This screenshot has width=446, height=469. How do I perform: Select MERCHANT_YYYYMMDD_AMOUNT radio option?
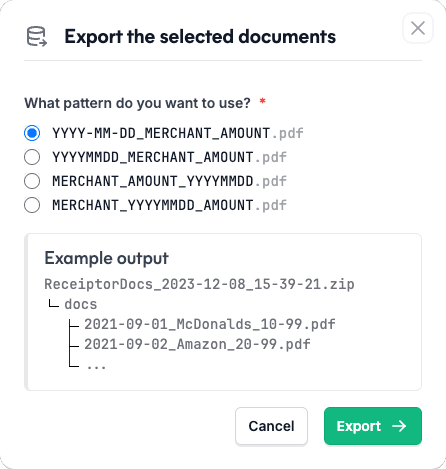click(32, 205)
